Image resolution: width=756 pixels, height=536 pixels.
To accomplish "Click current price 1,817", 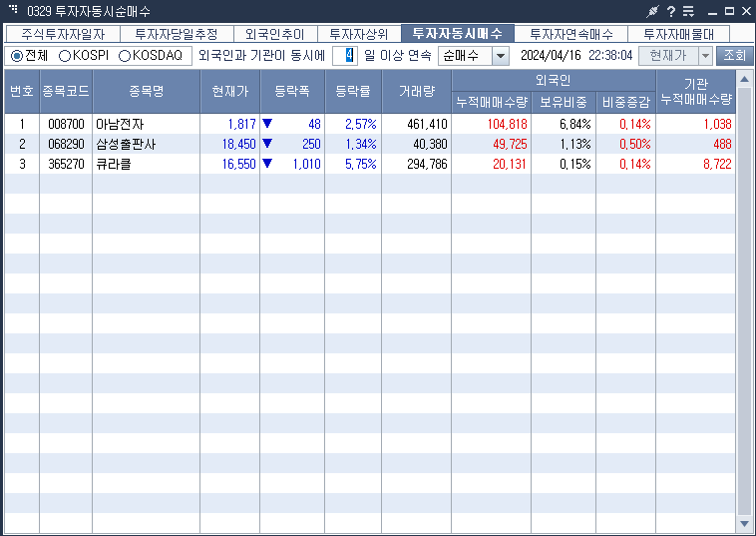I will [242, 124].
